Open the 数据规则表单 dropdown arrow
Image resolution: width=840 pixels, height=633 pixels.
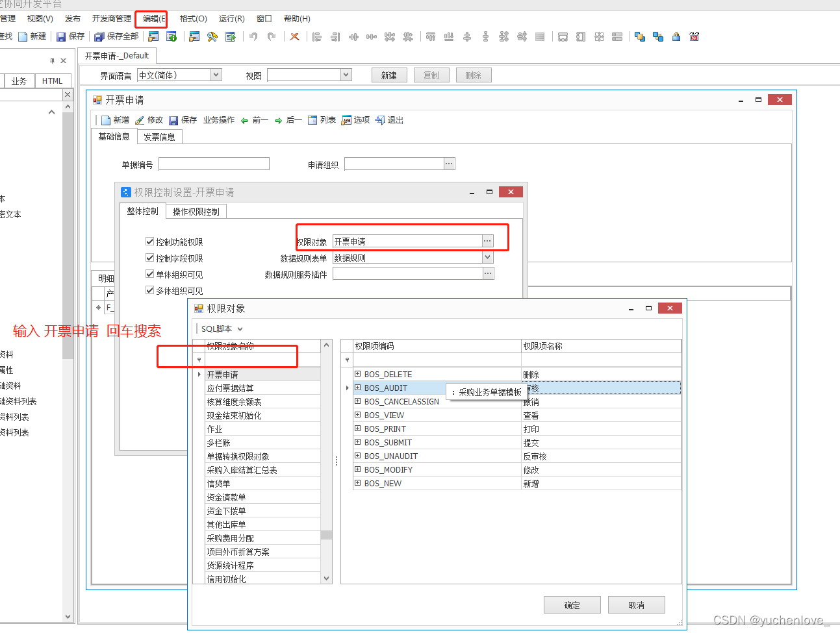[488, 258]
